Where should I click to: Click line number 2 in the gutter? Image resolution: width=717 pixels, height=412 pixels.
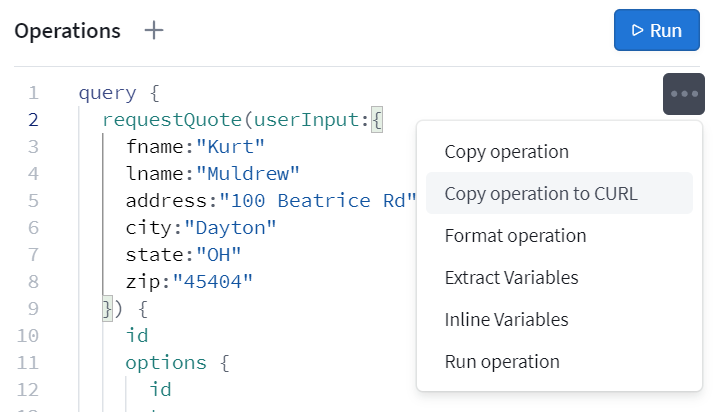tap(33, 121)
